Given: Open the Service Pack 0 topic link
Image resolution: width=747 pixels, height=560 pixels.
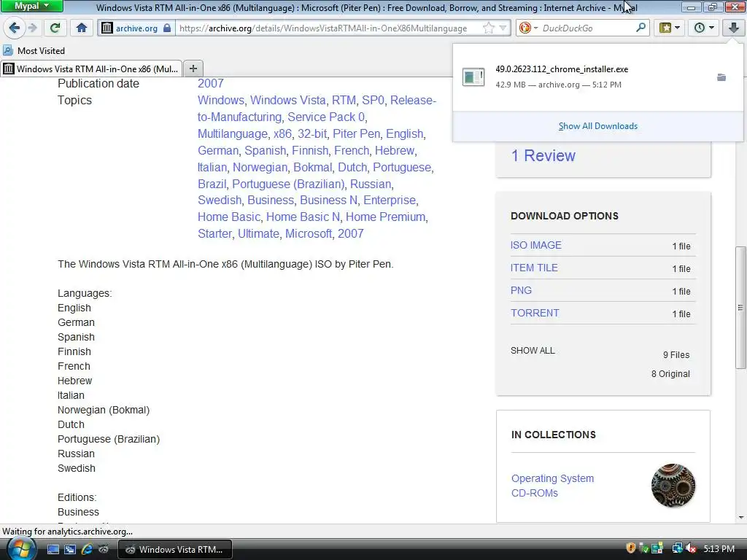Looking at the screenshot, I should (326, 117).
